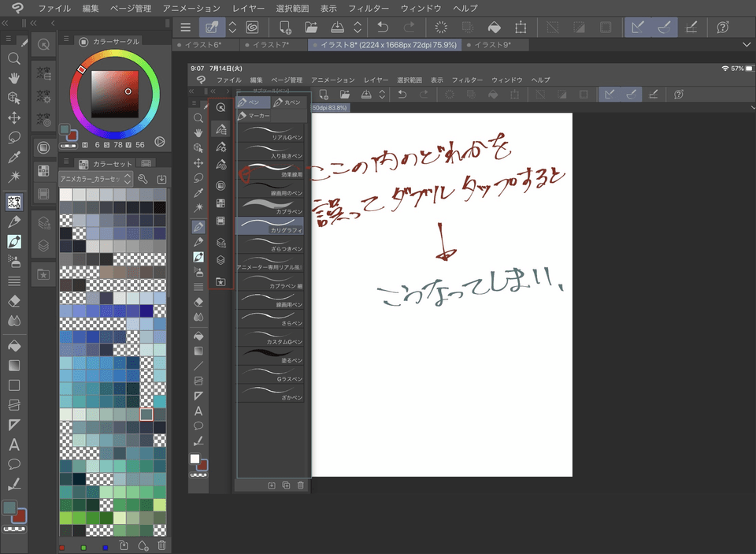Select the Blend tool in leftmost palette
This screenshot has width=756, height=554.
click(14, 321)
